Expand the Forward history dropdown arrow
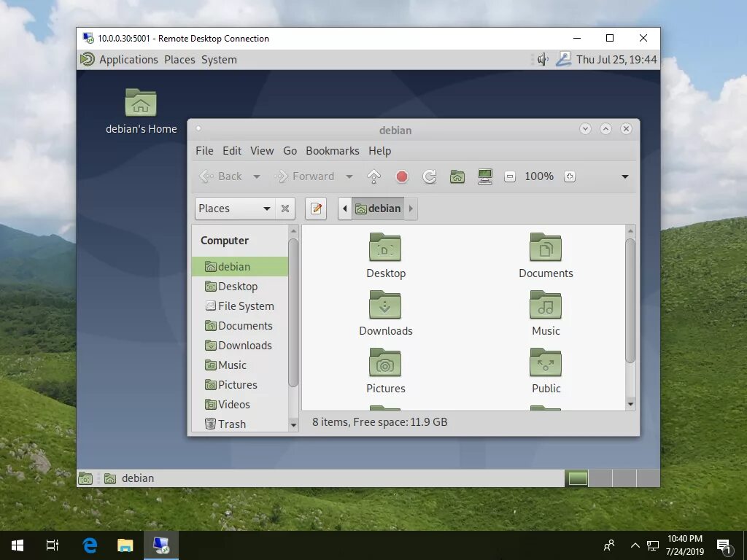Screen dimensions: 747x560 point(349,176)
